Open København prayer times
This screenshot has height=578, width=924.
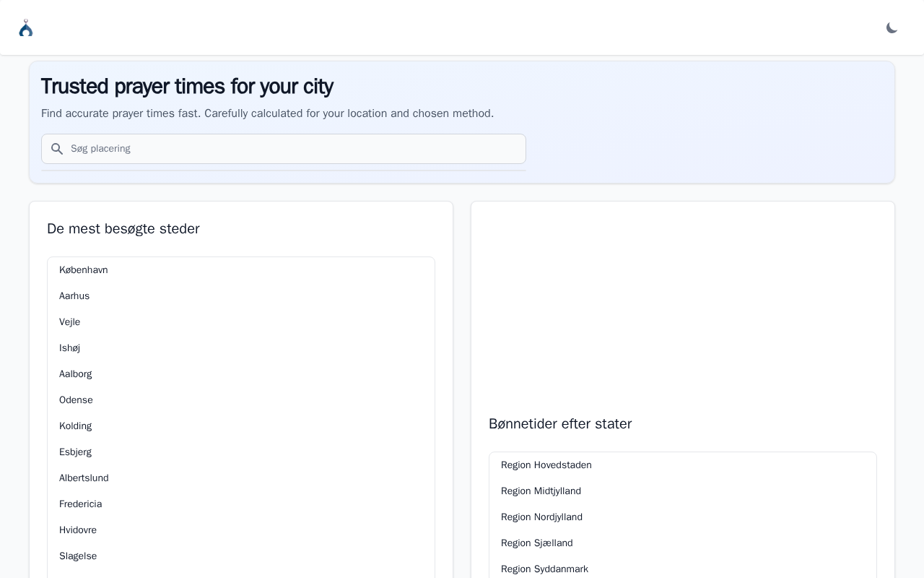84,270
